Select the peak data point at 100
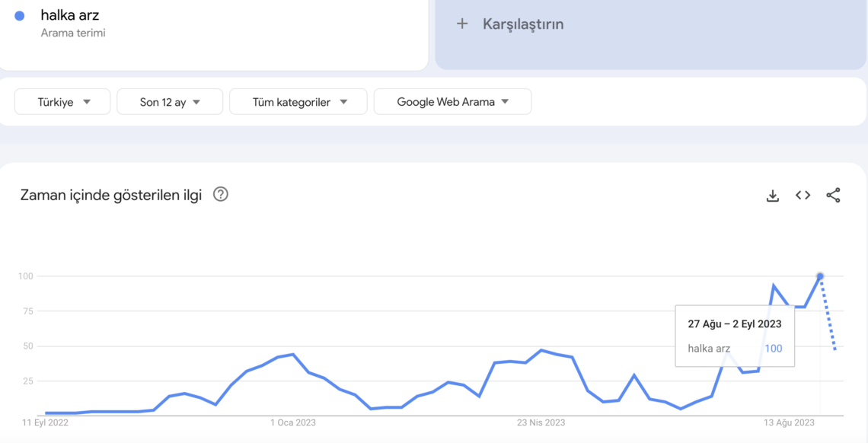Image resolution: width=868 pixels, height=443 pixels. tap(820, 276)
